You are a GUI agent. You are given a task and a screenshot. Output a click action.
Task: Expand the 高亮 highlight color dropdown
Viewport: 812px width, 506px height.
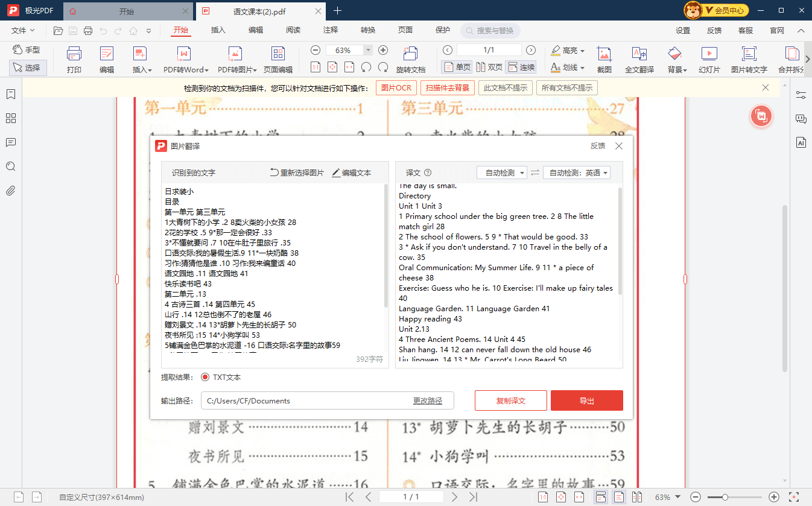click(x=568, y=50)
